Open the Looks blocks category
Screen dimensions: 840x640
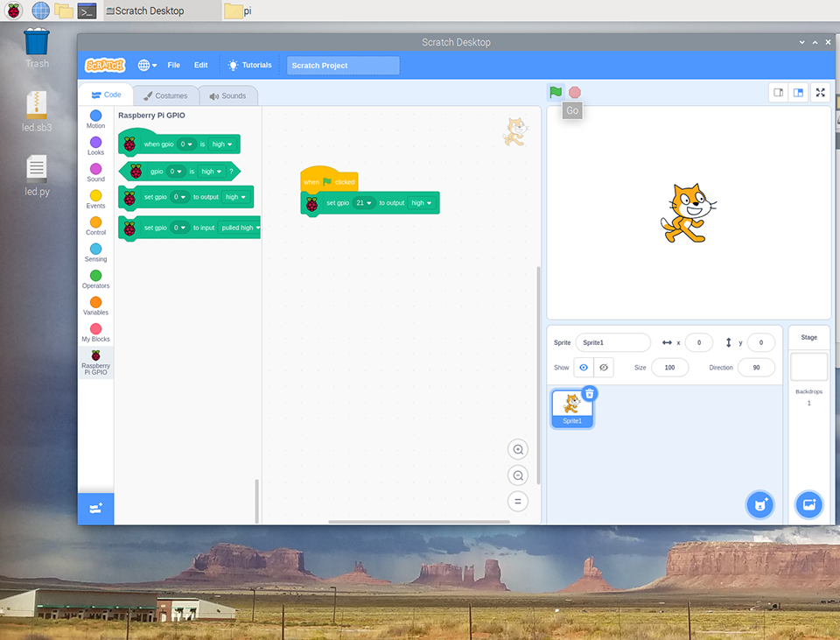(96, 146)
